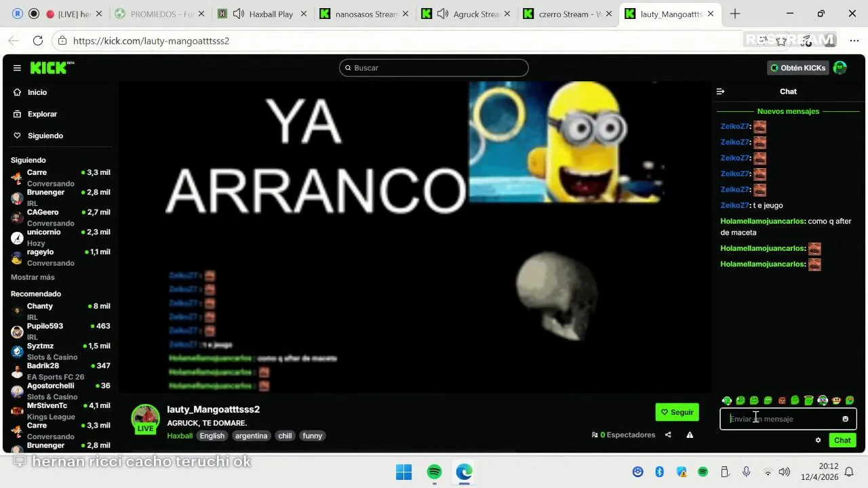Open the Kick hamburger sidebar menu
This screenshot has height=488, width=868.
[x=17, y=68]
